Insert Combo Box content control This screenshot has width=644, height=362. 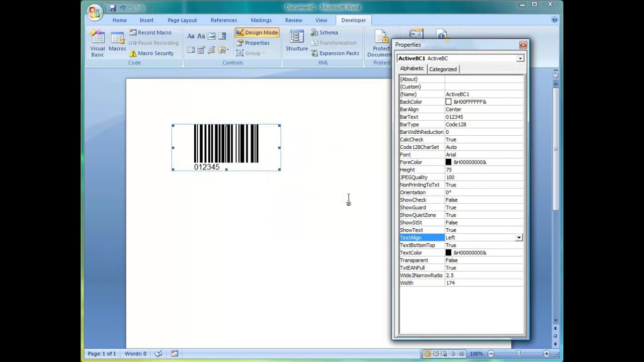[x=222, y=36]
